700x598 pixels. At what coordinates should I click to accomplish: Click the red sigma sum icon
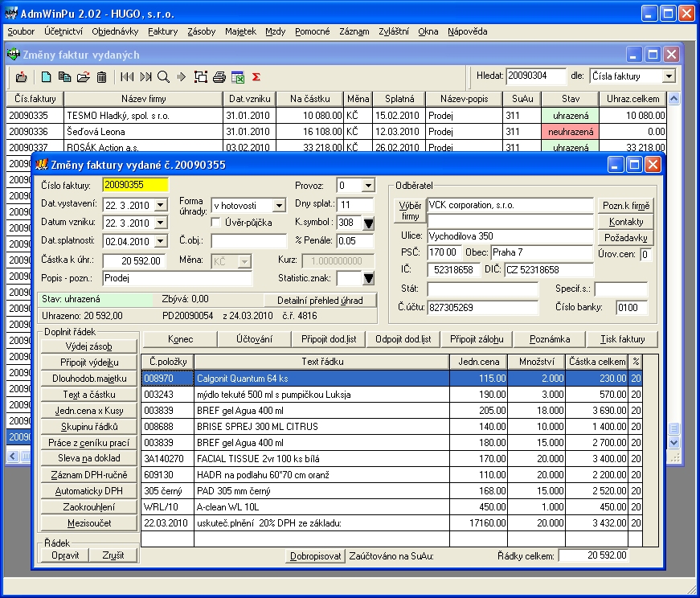pyautogui.click(x=256, y=77)
